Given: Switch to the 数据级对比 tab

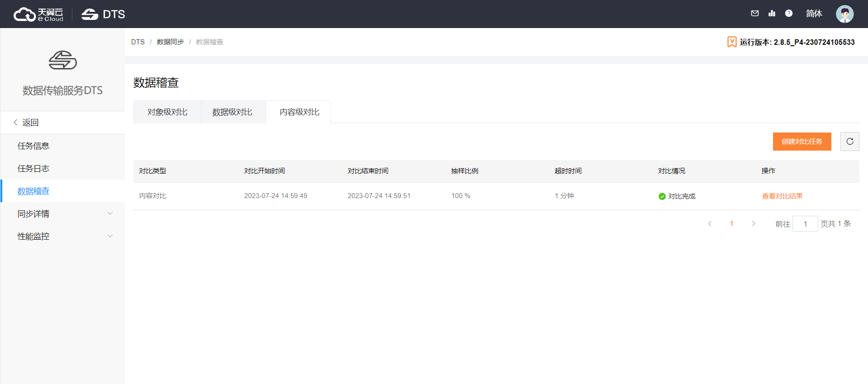Looking at the screenshot, I should click(232, 112).
